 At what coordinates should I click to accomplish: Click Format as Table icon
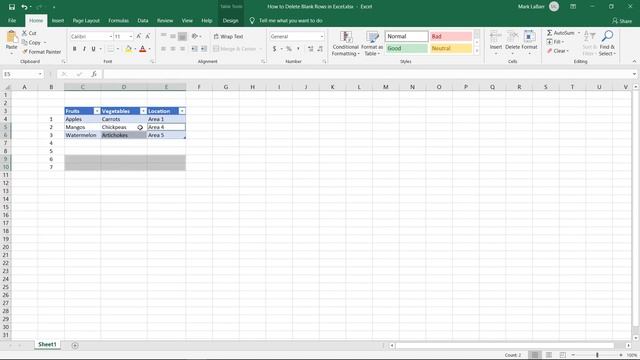(372, 43)
